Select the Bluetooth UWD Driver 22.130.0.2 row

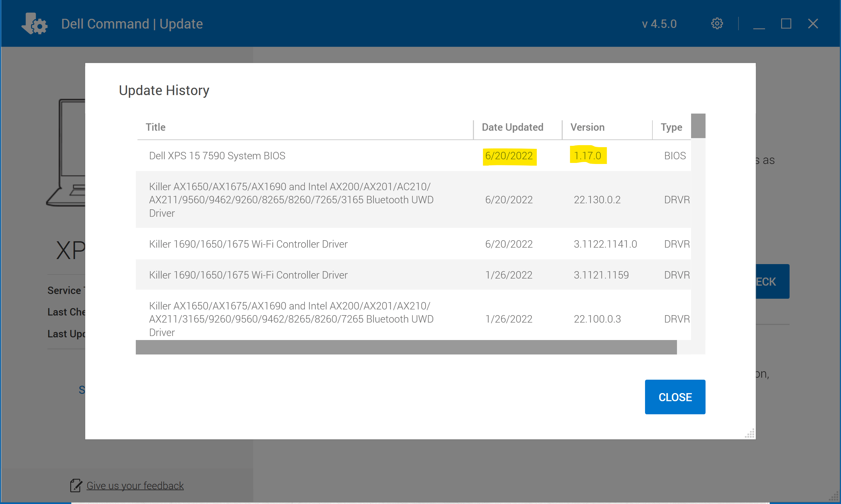[291, 200]
